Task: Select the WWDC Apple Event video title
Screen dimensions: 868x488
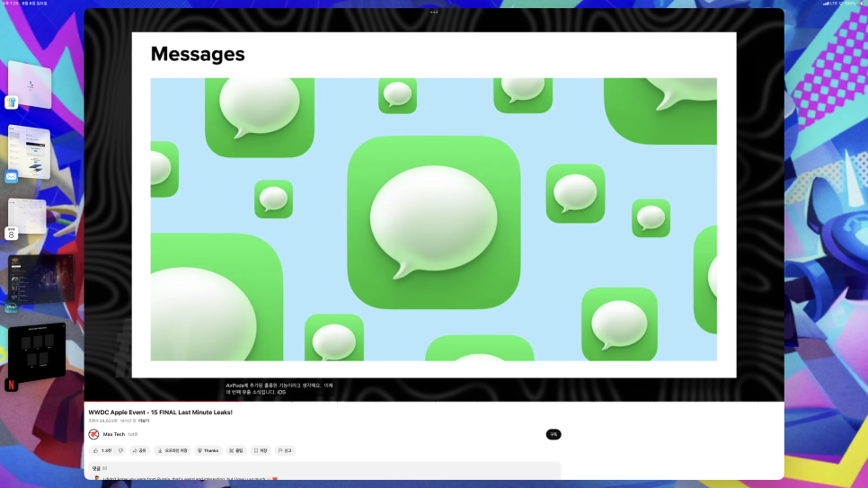Action: click(161, 413)
